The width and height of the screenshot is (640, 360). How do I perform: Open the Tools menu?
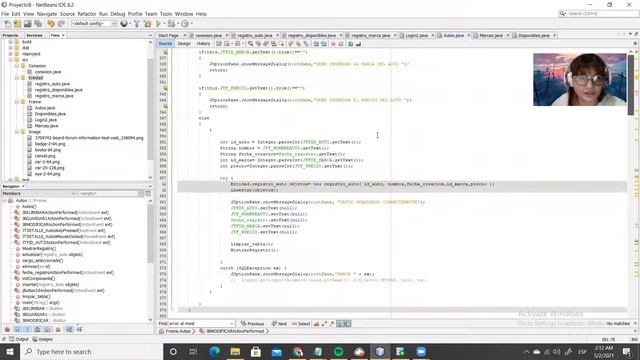166,14
